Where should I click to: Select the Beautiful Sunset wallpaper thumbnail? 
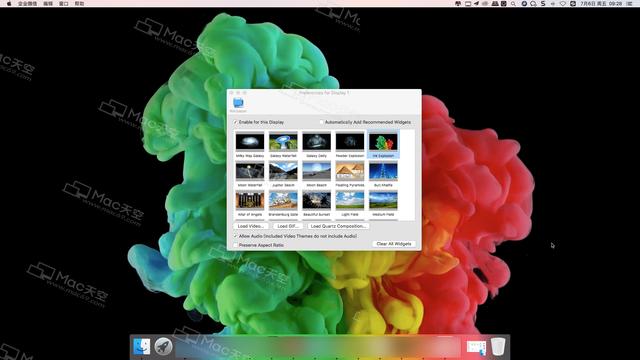tap(316, 200)
